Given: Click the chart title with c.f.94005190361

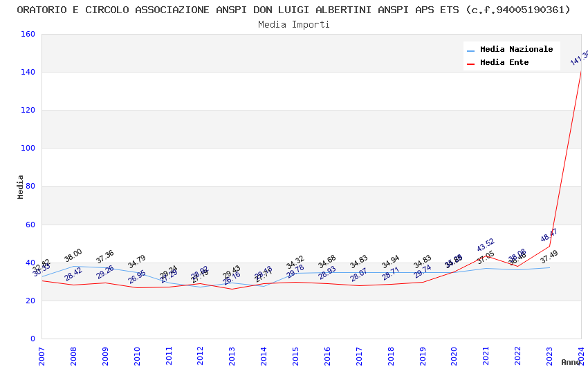Looking at the screenshot, I should click(293, 10).
